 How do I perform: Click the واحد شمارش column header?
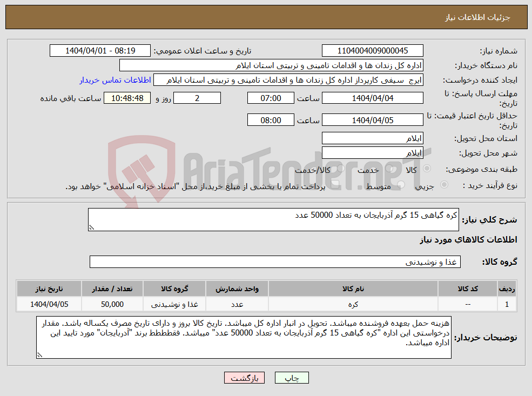click(x=237, y=289)
